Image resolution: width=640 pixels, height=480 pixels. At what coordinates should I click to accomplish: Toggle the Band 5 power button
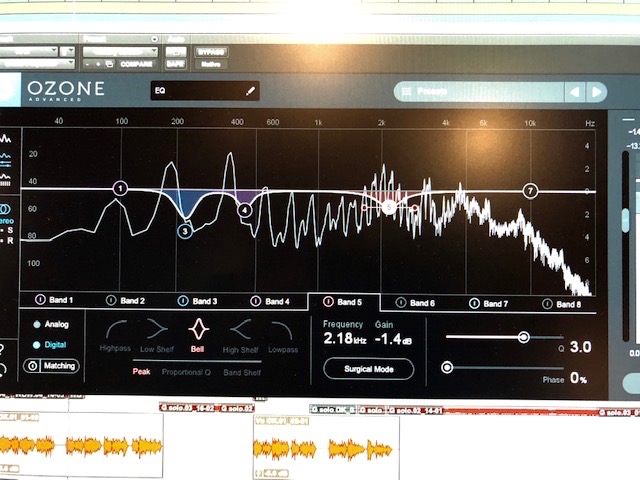tap(328, 302)
